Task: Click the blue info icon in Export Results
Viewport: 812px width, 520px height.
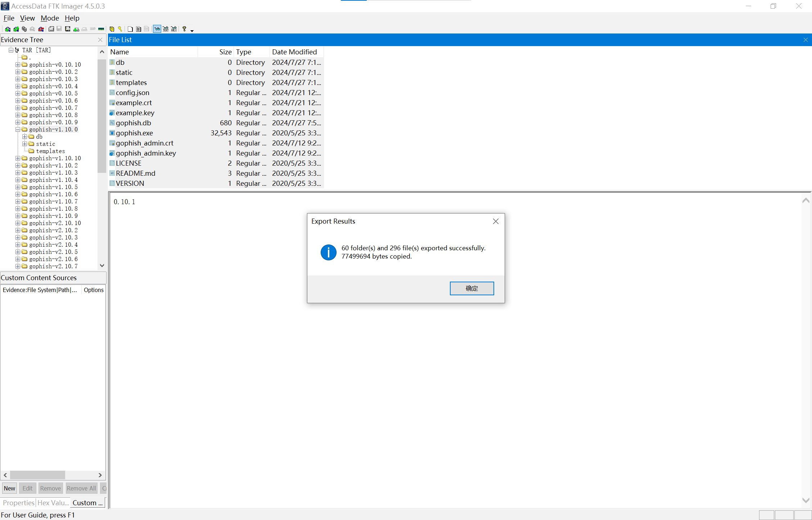Action: click(x=328, y=252)
